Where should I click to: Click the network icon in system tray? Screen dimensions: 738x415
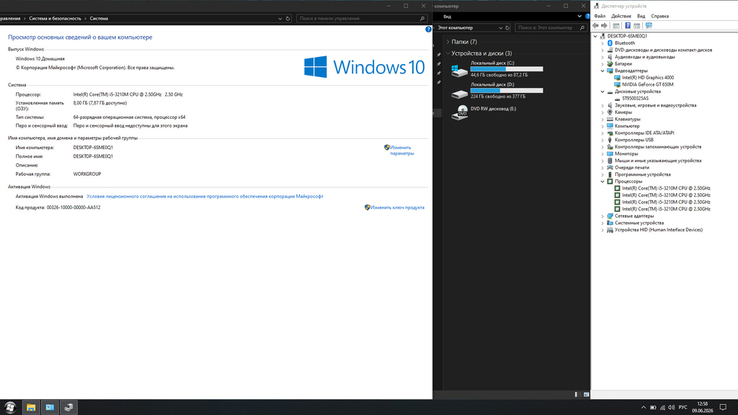point(662,407)
